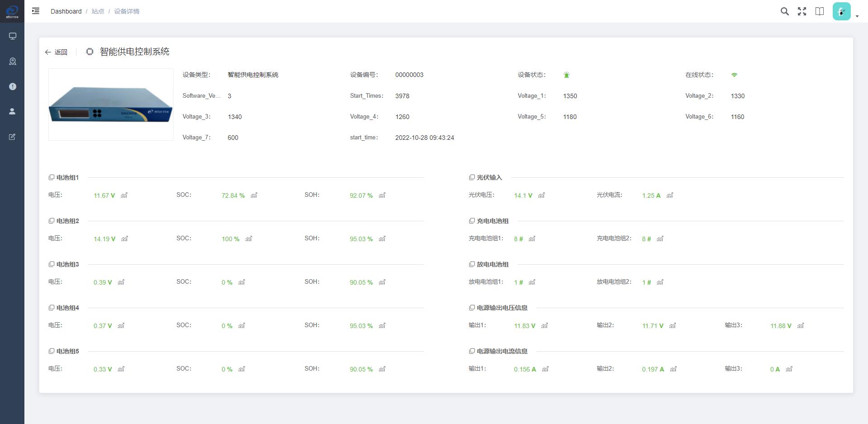Check the online WiFi status indicator

tap(734, 75)
